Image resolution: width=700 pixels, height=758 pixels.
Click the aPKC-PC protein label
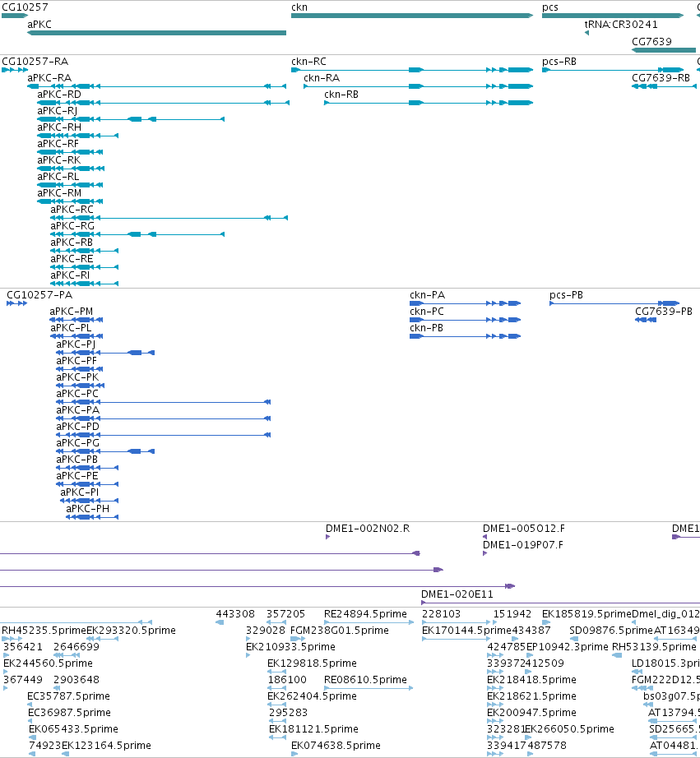click(x=77, y=394)
